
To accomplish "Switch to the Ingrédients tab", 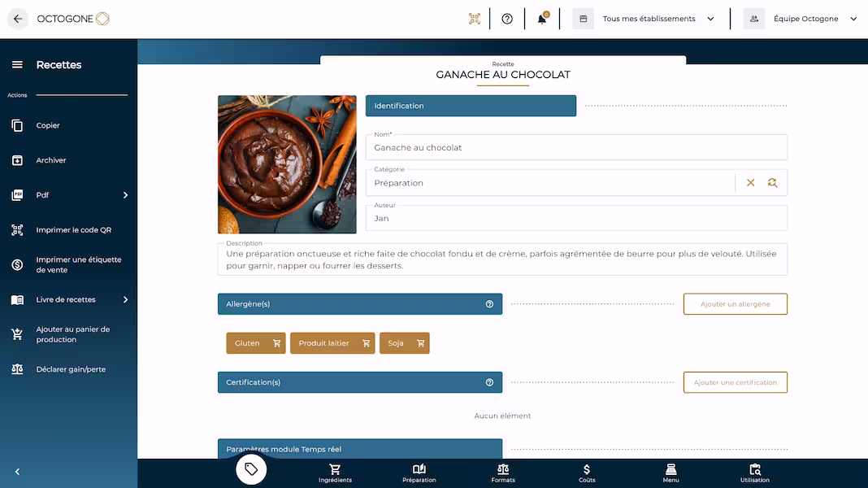I will tap(335, 473).
